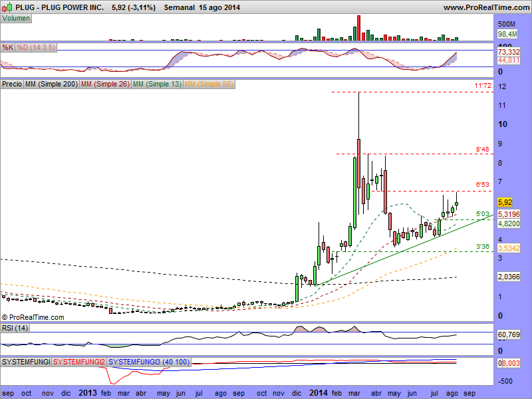Click the solid green ascending trendline
Image resolution: width=532 pixels, height=399 pixels.
[x=404, y=250]
